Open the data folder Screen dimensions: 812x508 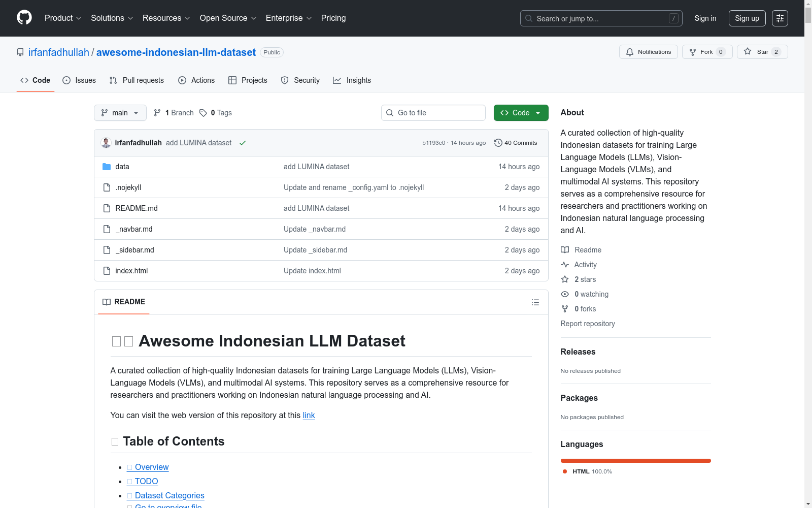click(x=122, y=167)
